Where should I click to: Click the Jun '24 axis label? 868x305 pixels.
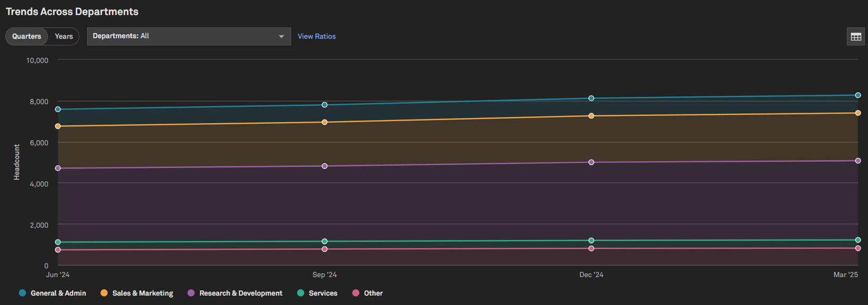click(58, 275)
